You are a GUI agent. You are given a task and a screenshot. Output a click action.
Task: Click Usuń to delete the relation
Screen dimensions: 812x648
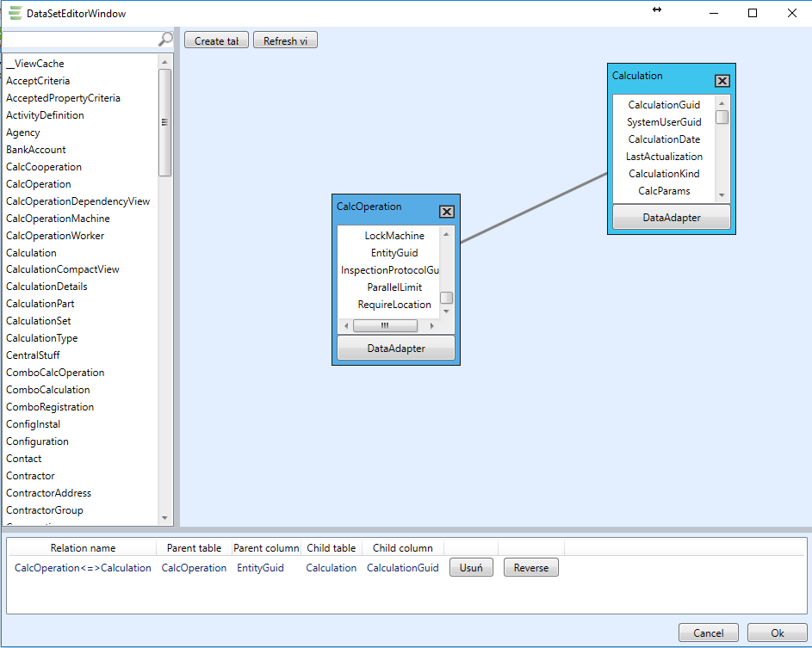[x=471, y=568]
